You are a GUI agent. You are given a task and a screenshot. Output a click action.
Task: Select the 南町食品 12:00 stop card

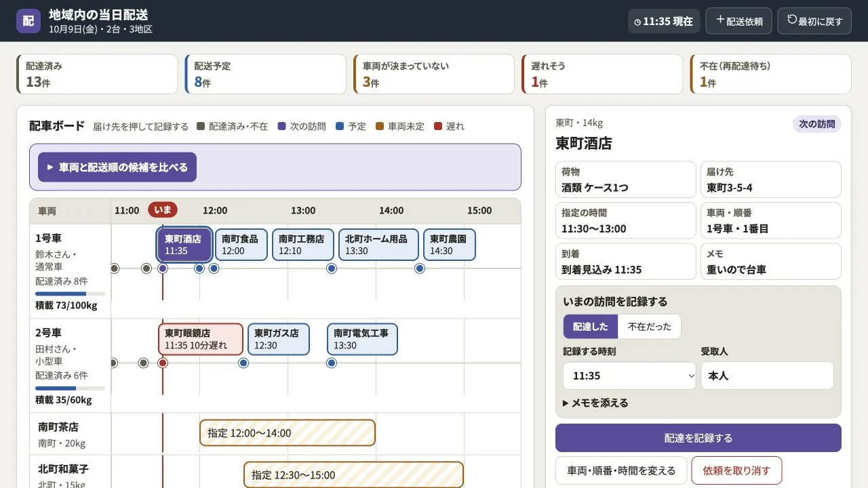241,245
